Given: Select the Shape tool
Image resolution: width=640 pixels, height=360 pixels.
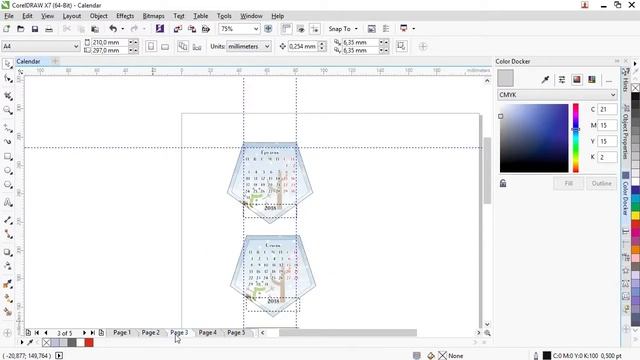Looking at the screenshot, I should [7, 78].
